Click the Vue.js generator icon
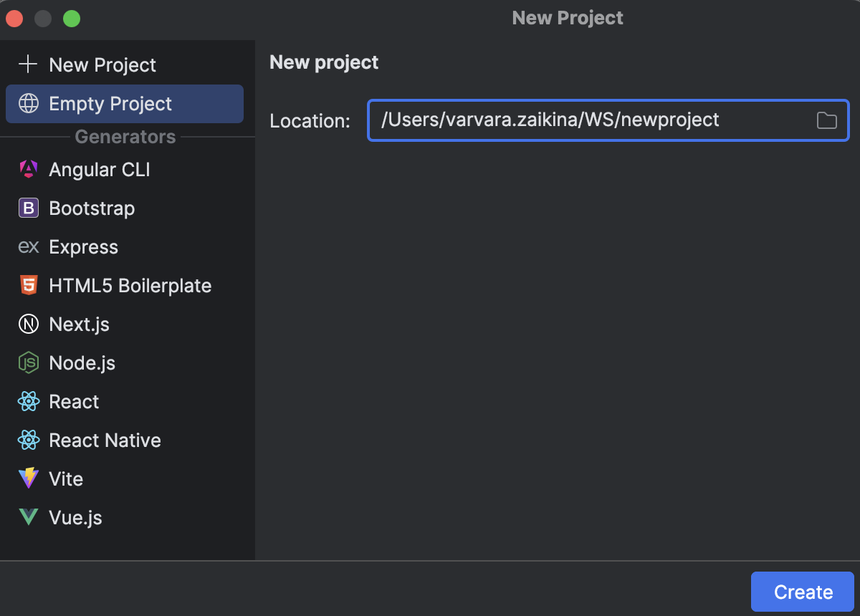860x616 pixels. (x=27, y=517)
